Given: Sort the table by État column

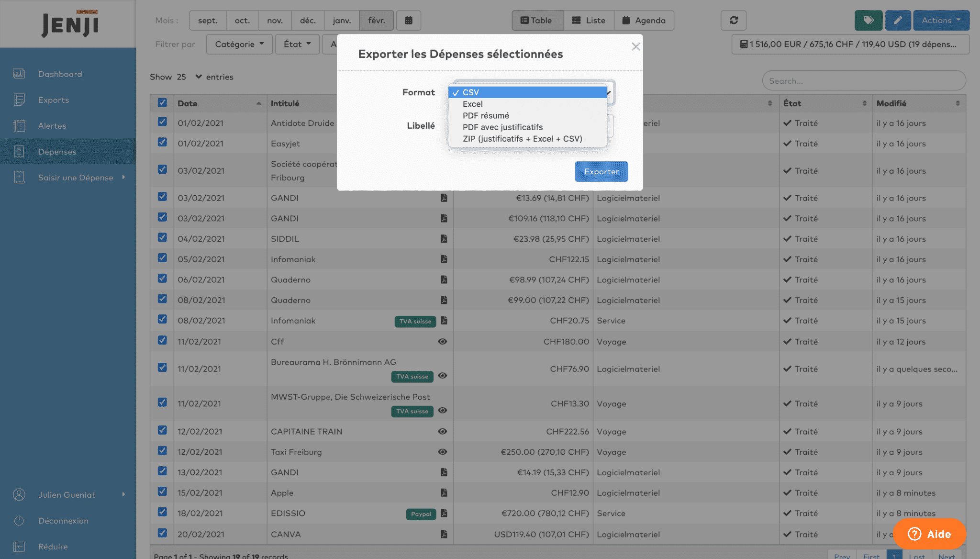Looking at the screenshot, I should (x=825, y=103).
